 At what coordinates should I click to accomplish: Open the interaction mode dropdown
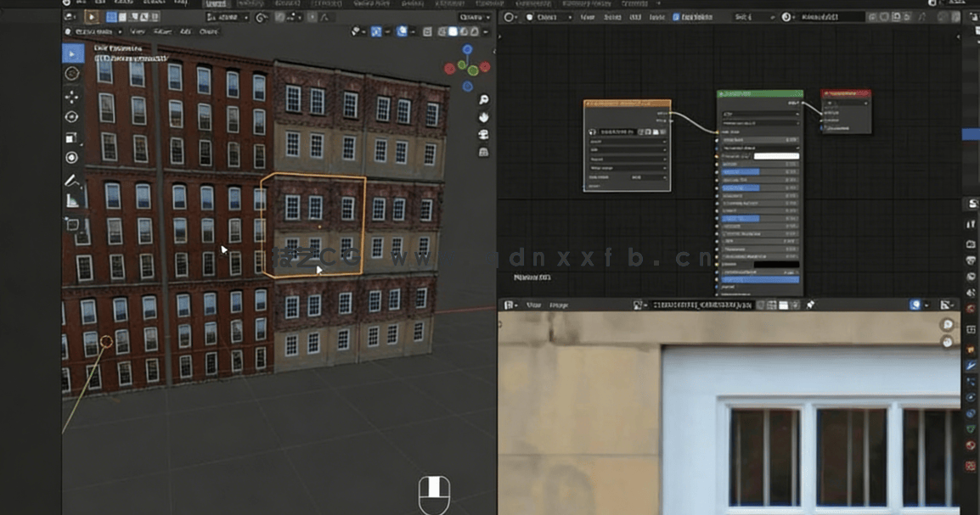(x=93, y=32)
